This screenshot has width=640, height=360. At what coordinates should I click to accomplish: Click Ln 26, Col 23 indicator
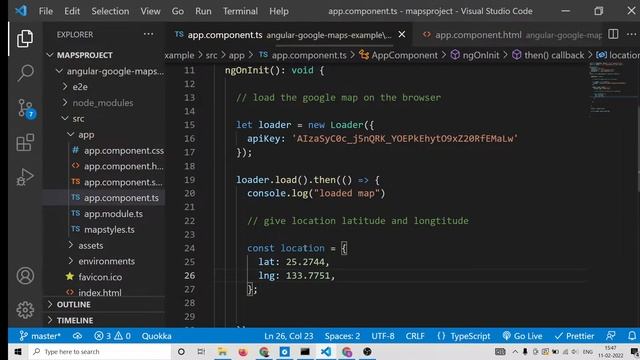(x=289, y=336)
